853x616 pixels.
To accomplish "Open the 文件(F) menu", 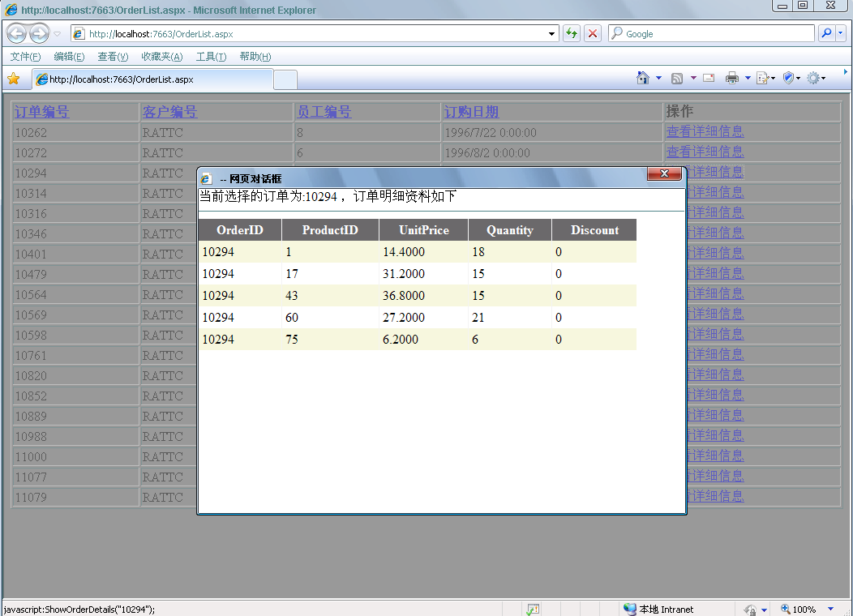I will point(25,57).
